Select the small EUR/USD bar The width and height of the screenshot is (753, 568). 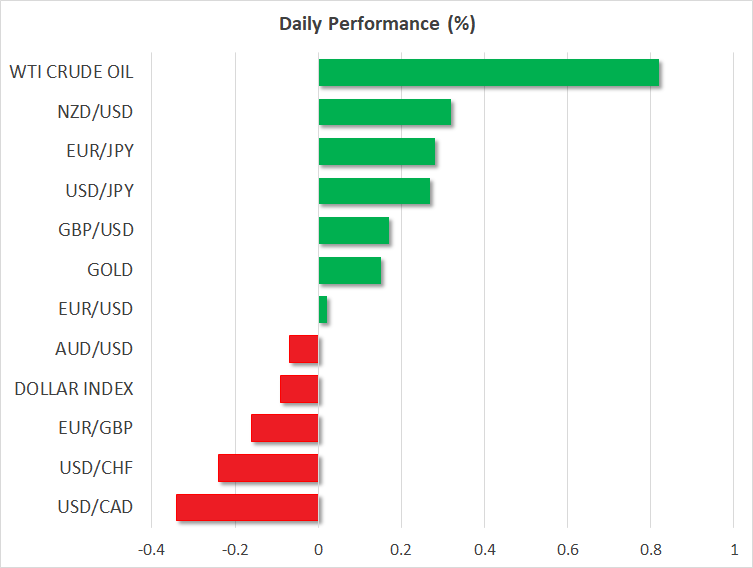tap(323, 310)
